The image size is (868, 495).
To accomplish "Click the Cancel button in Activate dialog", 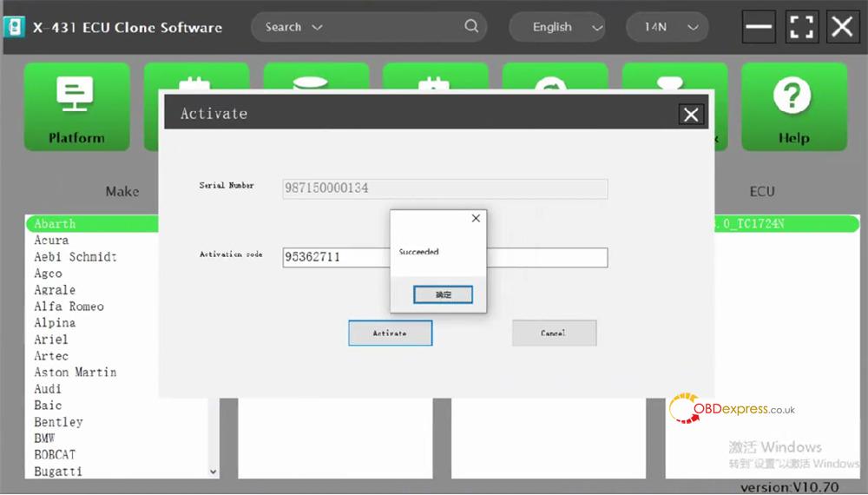I will [x=554, y=333].
